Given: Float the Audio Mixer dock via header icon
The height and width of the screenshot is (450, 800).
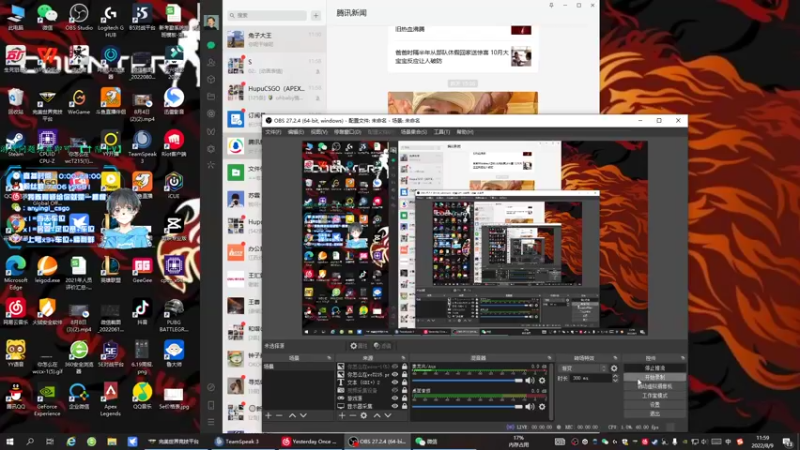Looking at the screenshot, I should click(550, 358).
